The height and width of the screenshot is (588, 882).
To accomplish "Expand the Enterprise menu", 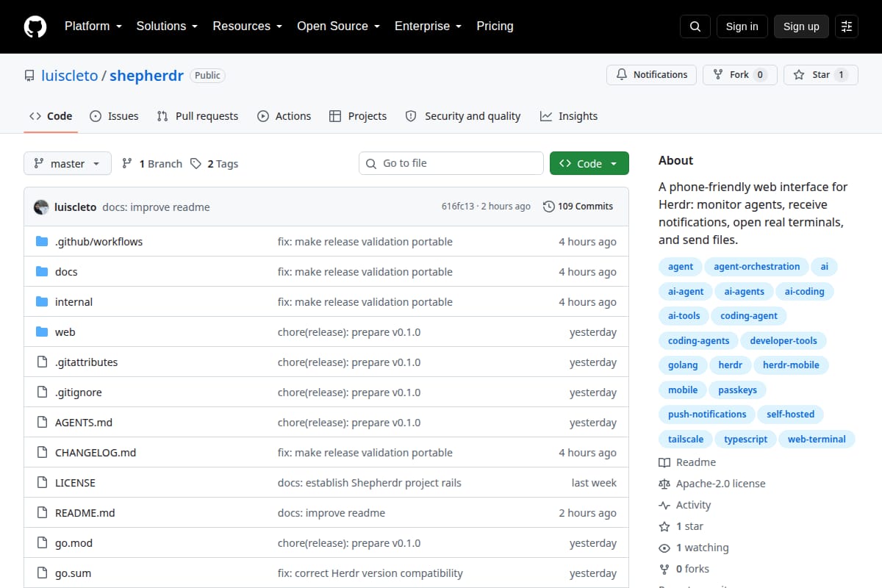I will click(428, 26).
